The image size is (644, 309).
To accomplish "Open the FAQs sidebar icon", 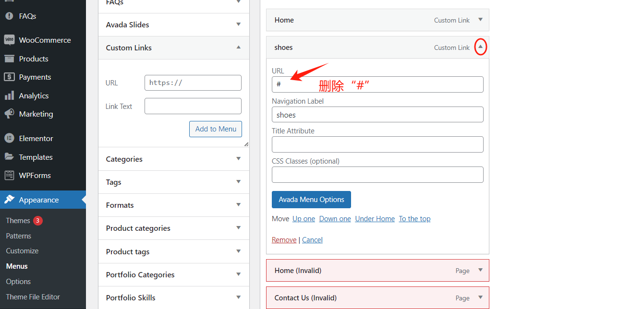I will [11, 16].
